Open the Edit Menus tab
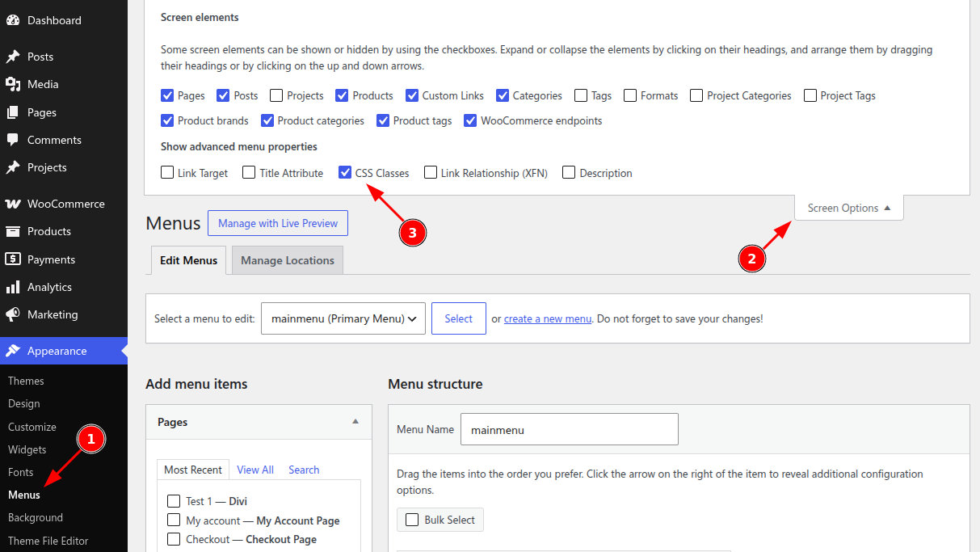980x552 pixels. [189, 260]
